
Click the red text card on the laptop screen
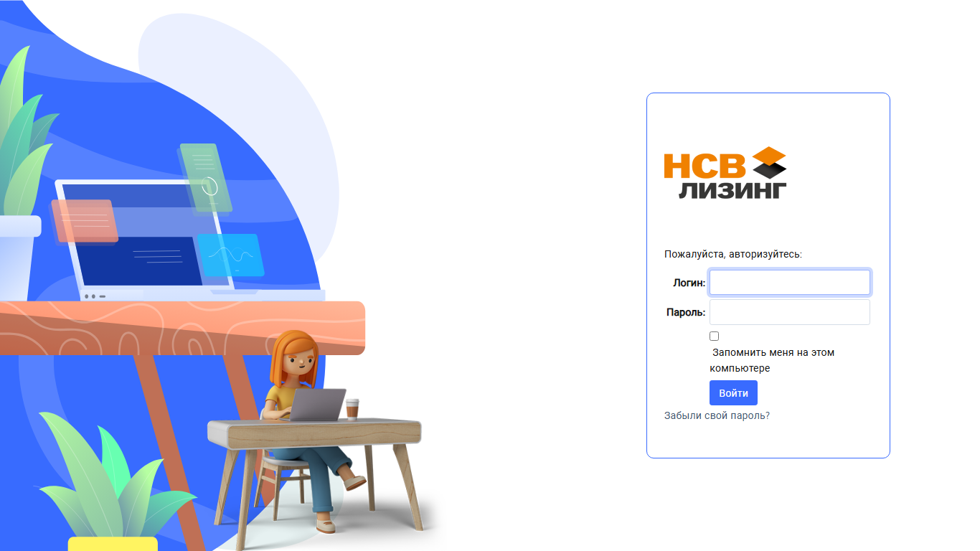tap(84, 221)
